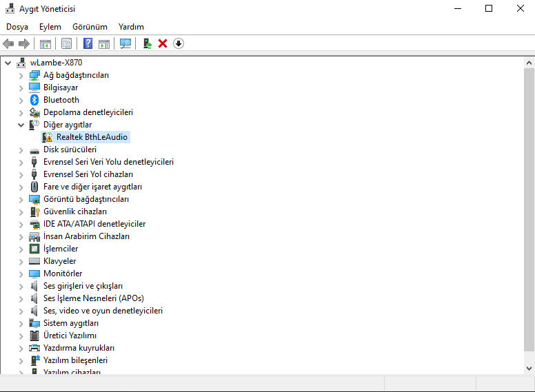Image resolution: width=535 pixels, height=392 pixels.
Task: Expand the Yazılım bileşenleri arrow
Action: [x=21, y=361]
